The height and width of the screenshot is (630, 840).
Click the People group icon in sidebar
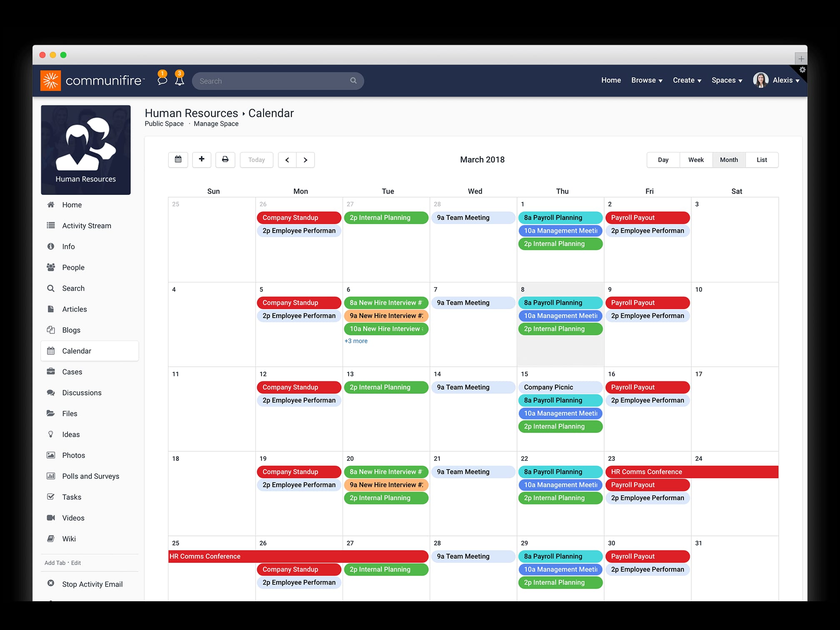click(51, 267)
